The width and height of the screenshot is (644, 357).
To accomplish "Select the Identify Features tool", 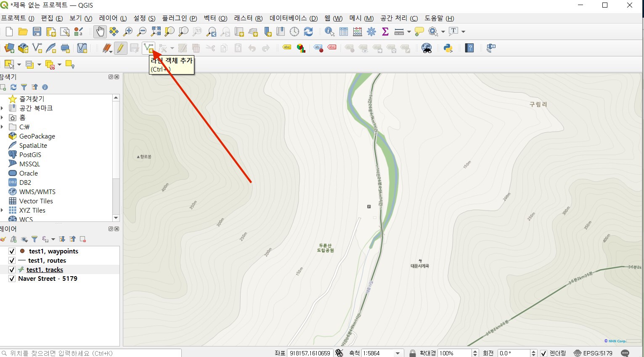I will tap(330, 32).
